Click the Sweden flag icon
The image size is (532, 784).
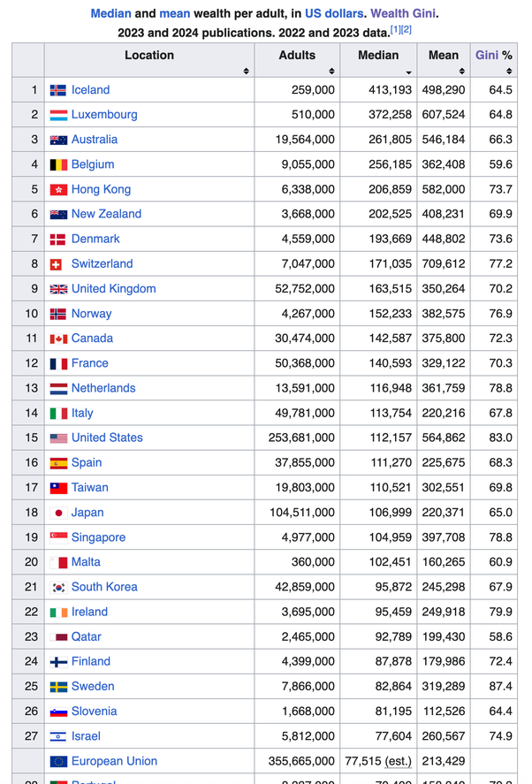click(58, 687)
